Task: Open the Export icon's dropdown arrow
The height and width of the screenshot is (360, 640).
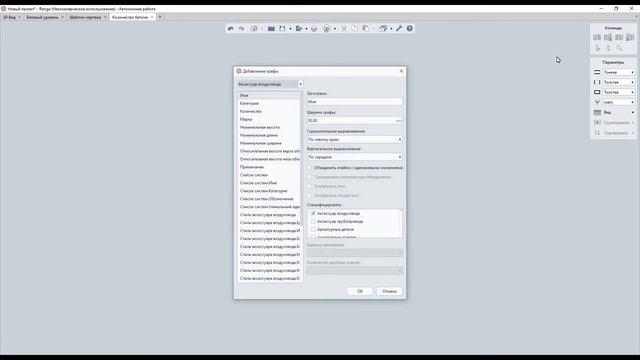Action: 306,29
